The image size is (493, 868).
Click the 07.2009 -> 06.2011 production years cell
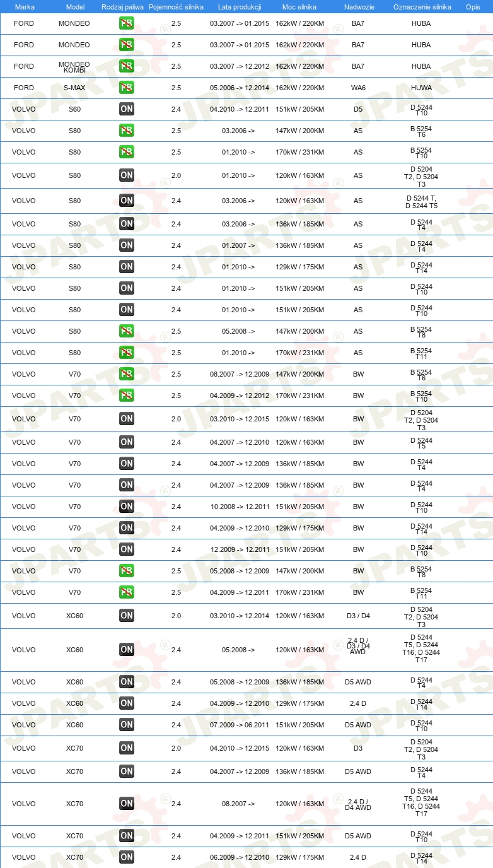pos(240,725)
